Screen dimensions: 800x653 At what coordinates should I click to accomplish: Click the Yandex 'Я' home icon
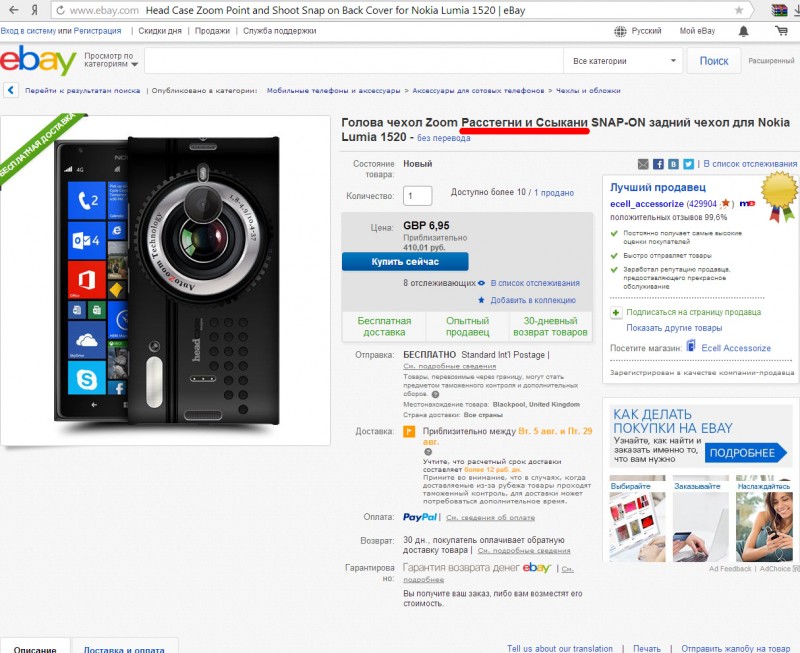click(35, 10)
